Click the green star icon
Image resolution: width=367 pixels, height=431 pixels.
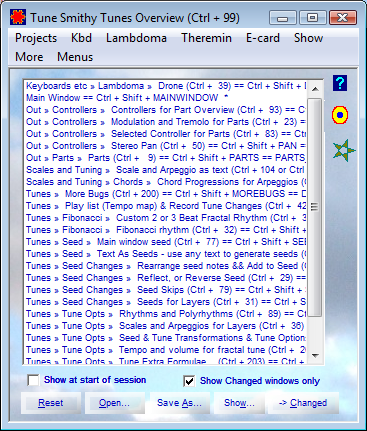pos(343,151)
